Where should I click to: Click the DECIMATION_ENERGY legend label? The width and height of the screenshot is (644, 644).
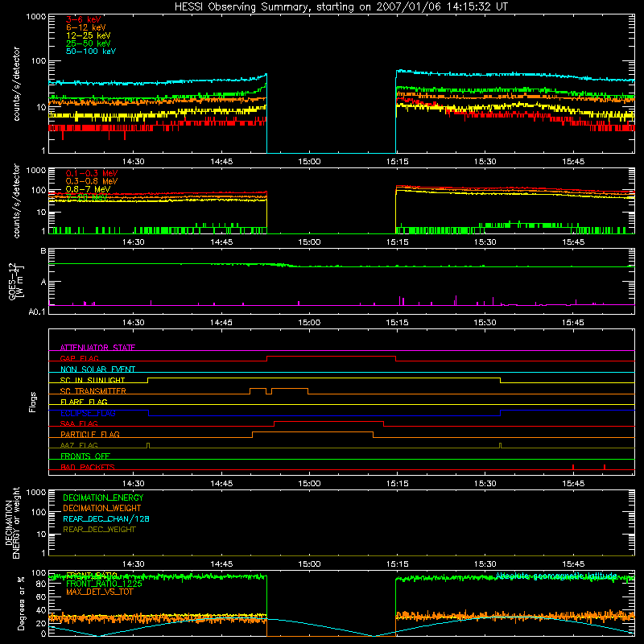(x=103, y=497)
